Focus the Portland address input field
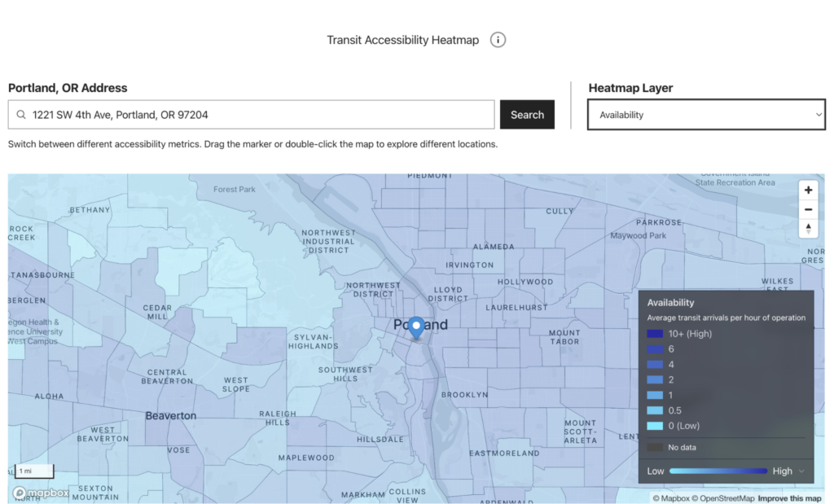The width and height of the screenshot is (834, 504). pos(251,114)
